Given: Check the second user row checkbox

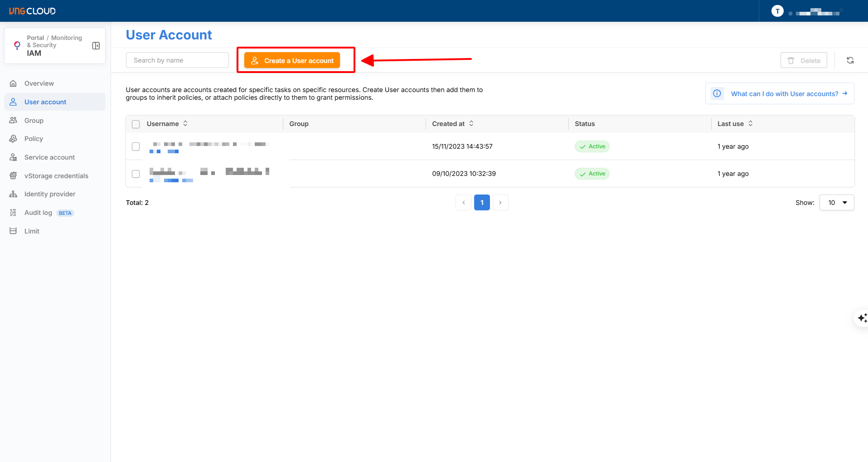Looking at the screenshot, I should click(x=136, y=174).
